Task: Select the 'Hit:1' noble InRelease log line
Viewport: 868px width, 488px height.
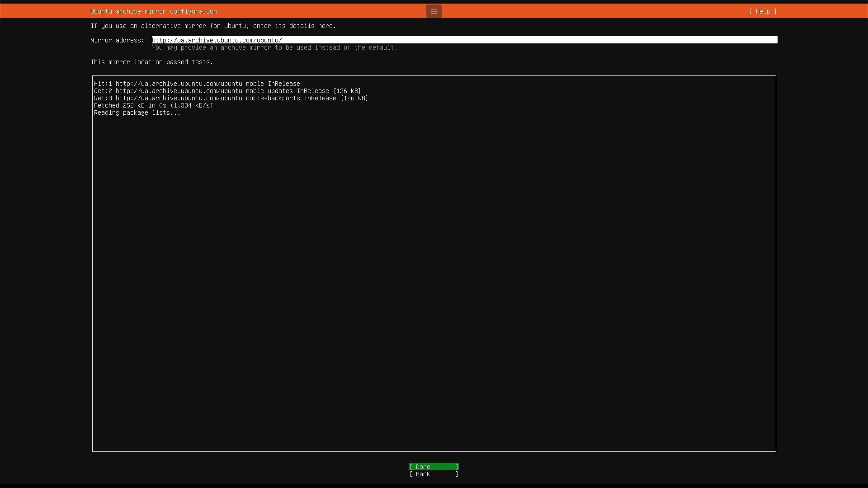Action: pyautogui.click(x=197, y=84)
